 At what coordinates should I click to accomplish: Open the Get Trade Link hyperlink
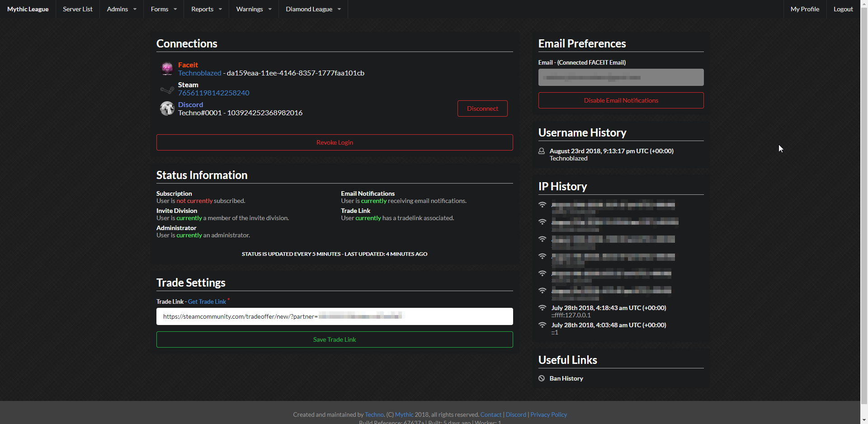coord(207,302)
